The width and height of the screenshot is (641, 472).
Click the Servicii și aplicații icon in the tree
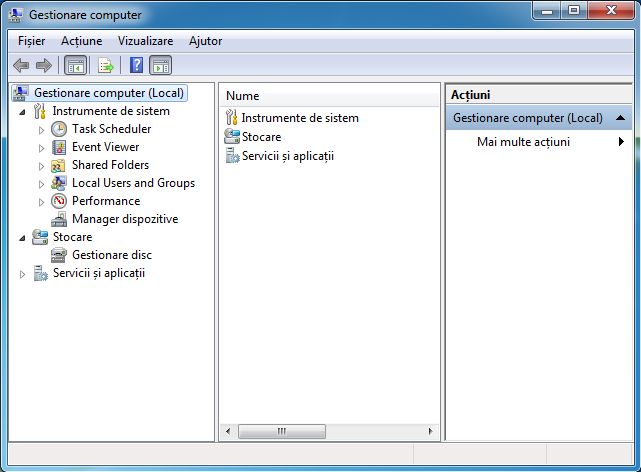pyautogui.click(x=40, y=273)
